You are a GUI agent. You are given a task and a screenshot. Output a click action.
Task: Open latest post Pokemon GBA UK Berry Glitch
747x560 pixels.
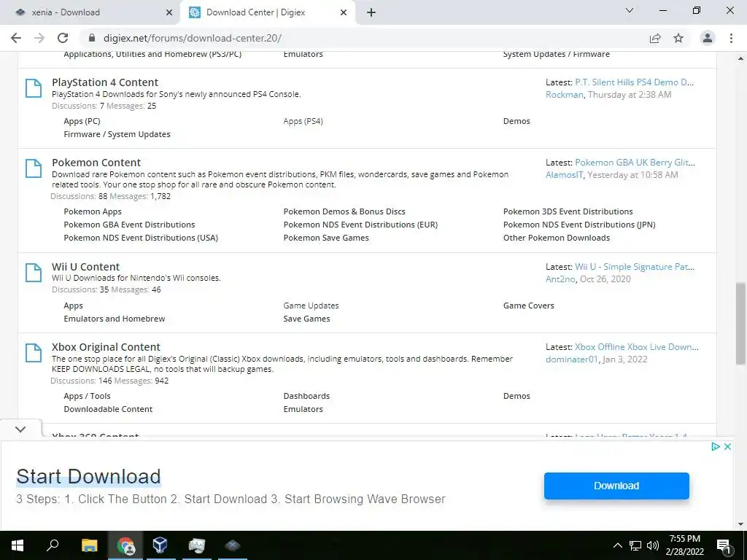(x=635, y=163)
